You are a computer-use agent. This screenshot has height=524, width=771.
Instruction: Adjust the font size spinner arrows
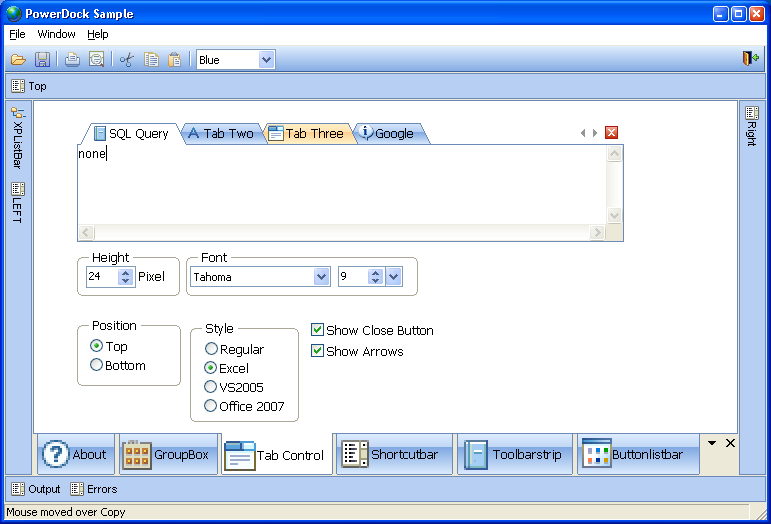[376, 277]
